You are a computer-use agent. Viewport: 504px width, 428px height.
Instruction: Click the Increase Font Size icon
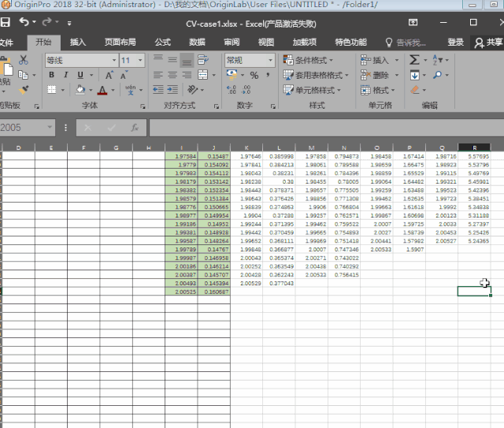coord(109,76)
